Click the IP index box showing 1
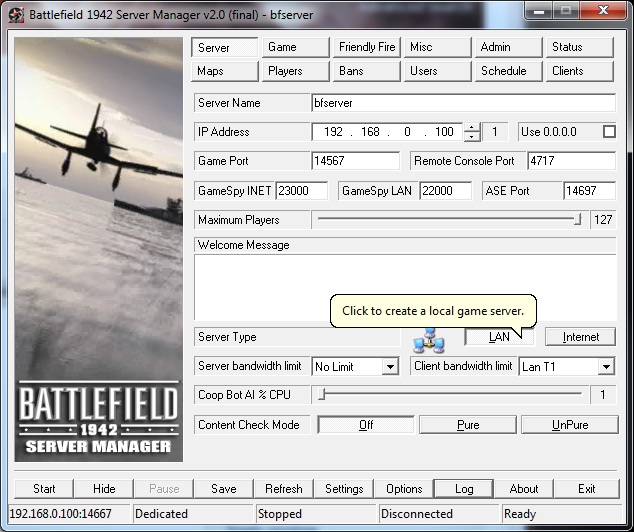This screenshot has height=532, width=634. pos(495,132)
